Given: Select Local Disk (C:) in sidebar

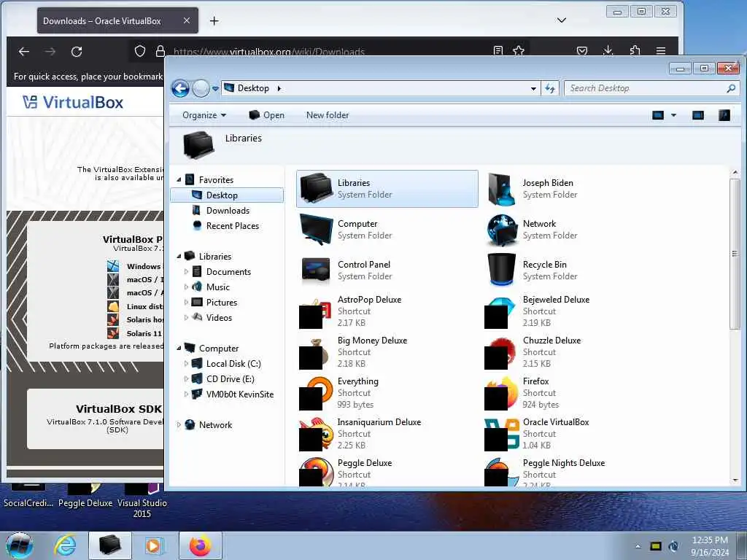Looking at the screenshot, I should click(233, 364).
